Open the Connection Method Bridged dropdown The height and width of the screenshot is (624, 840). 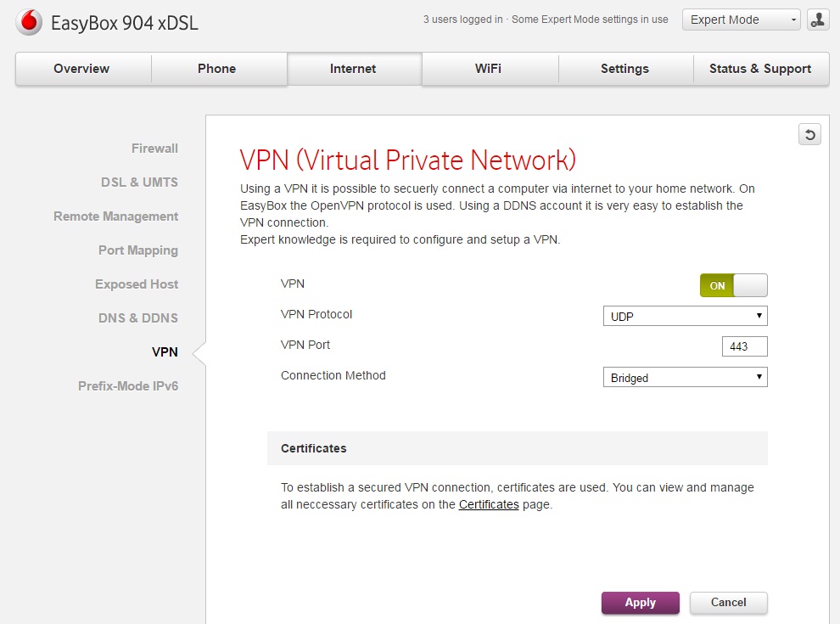coord(686,377)
